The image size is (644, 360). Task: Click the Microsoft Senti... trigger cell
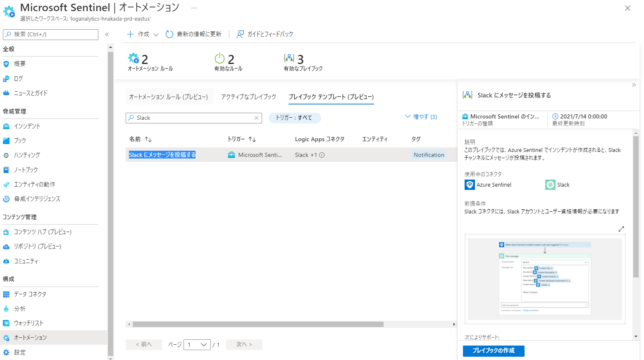[255, 155]
